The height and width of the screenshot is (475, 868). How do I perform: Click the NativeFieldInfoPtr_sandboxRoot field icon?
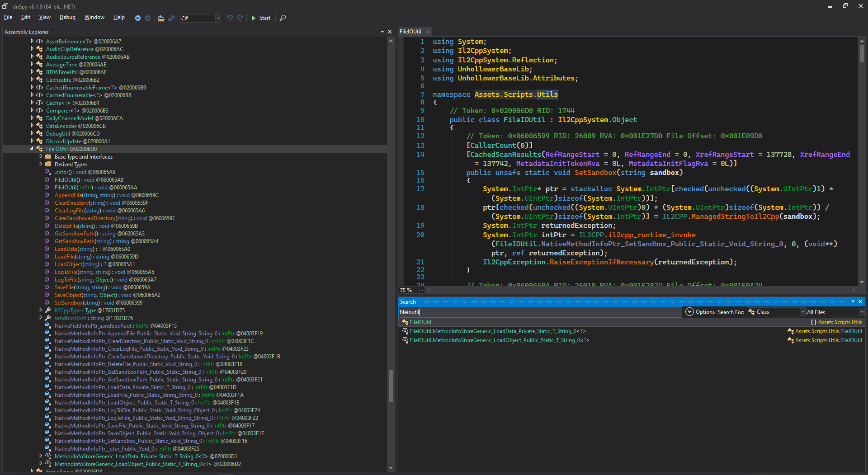(47, 325)
